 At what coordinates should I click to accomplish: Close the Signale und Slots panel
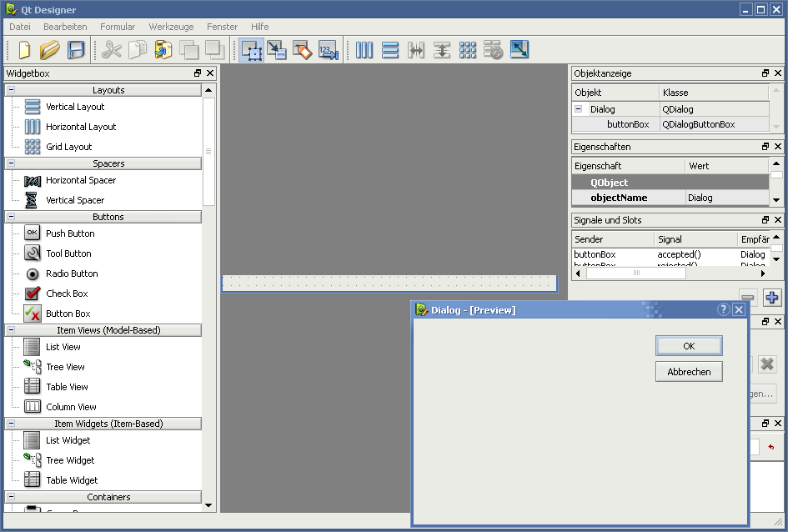pos(778,220)
